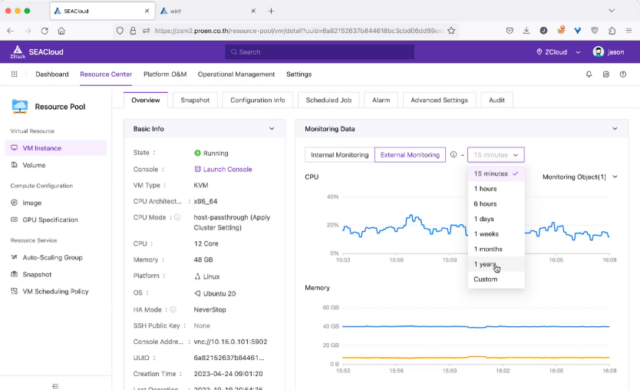The height and width of the screenshot is (390, 640).
Task: Open a new browser tab
Action: [271, 11]
